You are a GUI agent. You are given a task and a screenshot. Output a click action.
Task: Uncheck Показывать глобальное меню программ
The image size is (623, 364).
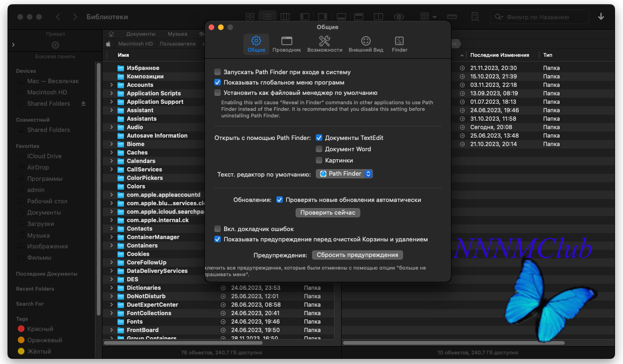coord(218,83)
